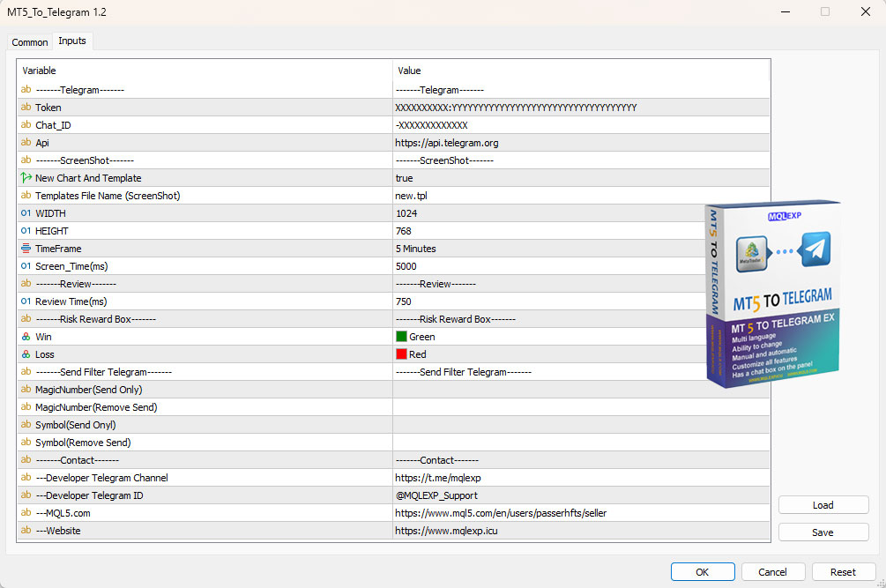Click the green Win color swatch
This screenshot has width=886, height=588.
click(x=401, y=337)
